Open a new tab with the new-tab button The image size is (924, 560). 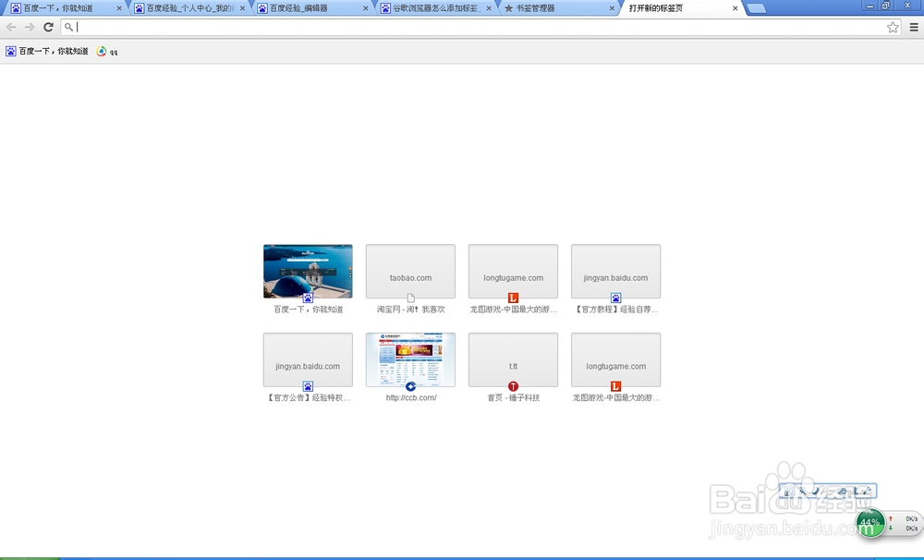click(756, 8)
